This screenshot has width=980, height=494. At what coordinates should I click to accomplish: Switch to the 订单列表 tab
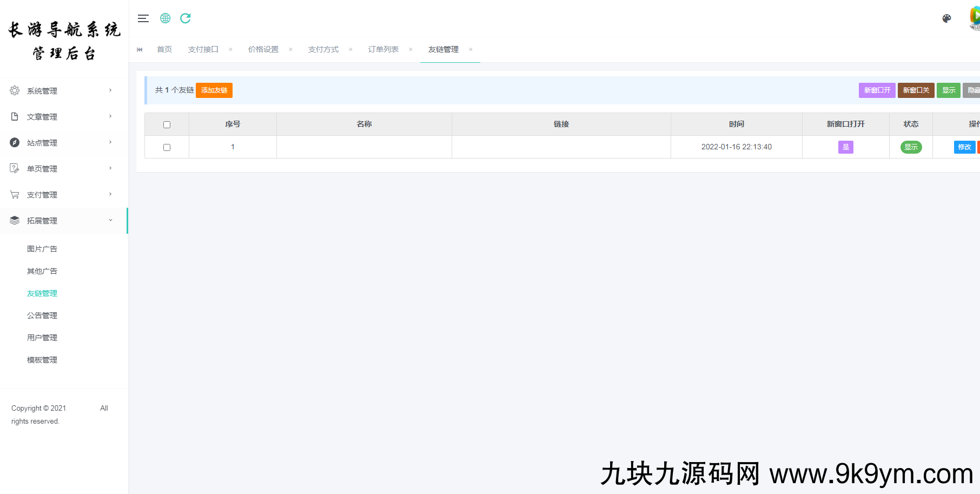383,49
